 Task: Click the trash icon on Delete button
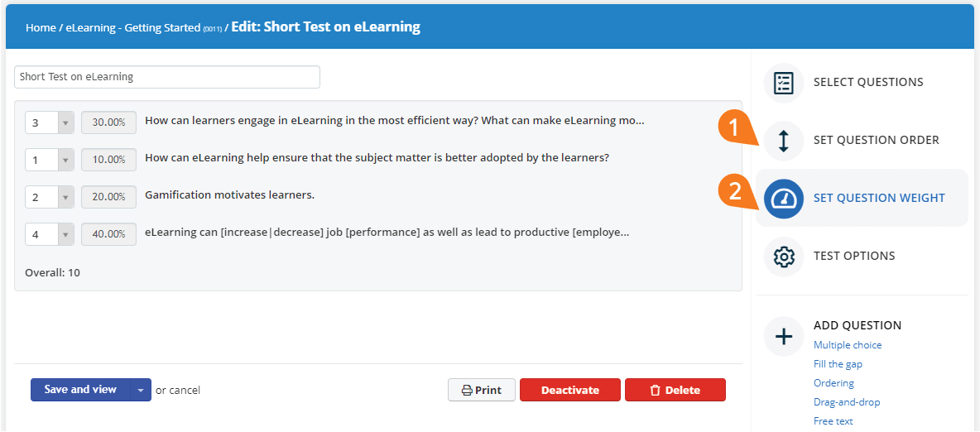coord(655,391)
